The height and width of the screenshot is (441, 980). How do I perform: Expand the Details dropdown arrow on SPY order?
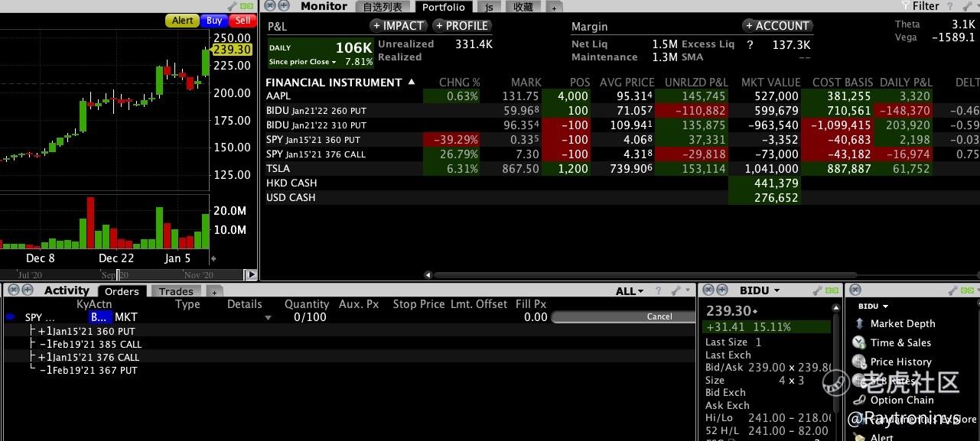click(268, 318)
